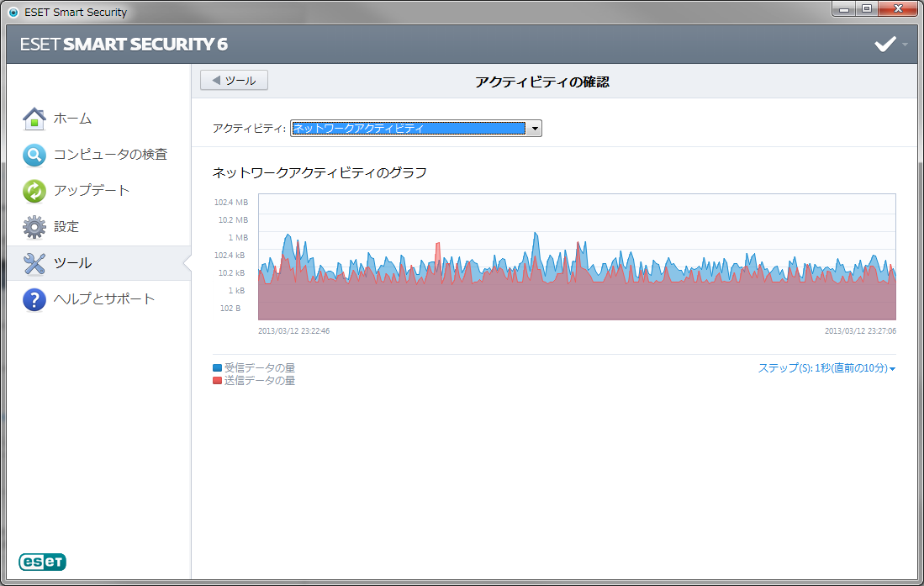Image resolution: width=924 pixels, height=586 pixels.
Task: Click the Settings gear icon
Action: [x=34, y=227]
